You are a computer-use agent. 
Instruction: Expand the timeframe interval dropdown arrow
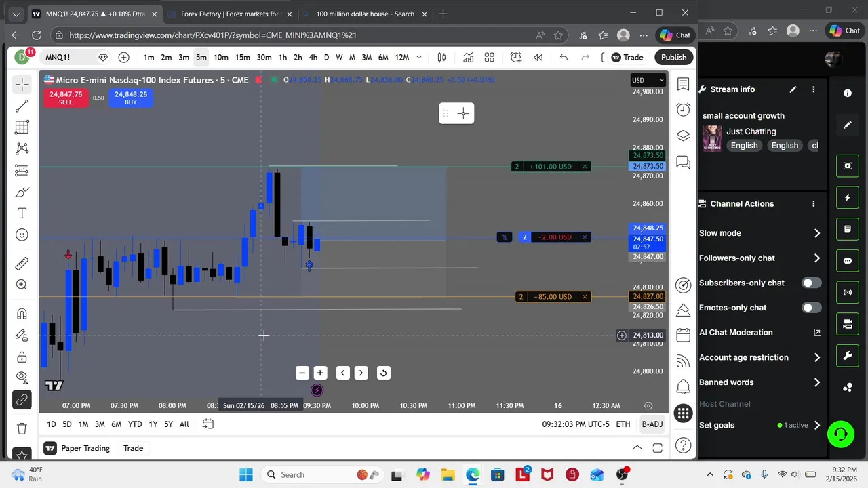click(419, 58)
